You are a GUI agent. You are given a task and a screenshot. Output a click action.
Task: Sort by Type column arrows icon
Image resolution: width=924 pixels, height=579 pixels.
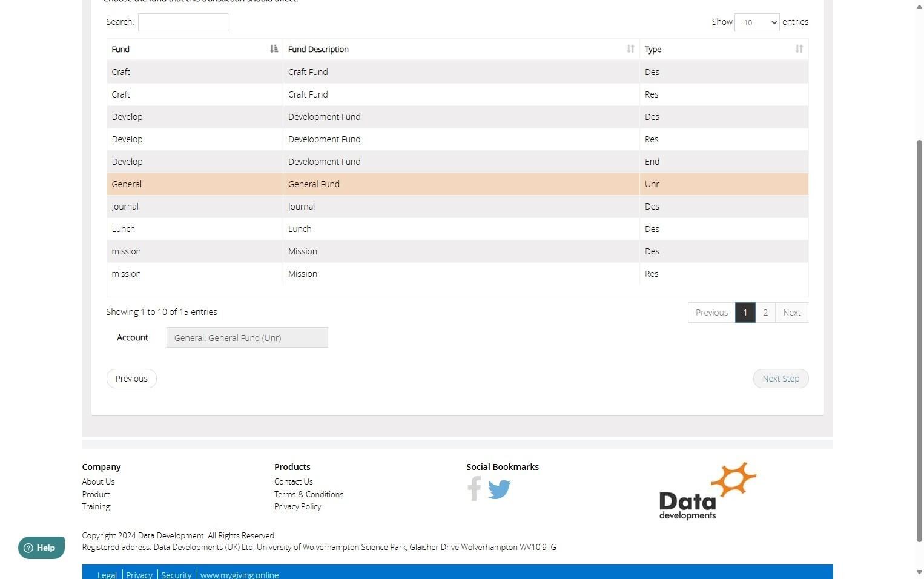click(x=799, y=49)
